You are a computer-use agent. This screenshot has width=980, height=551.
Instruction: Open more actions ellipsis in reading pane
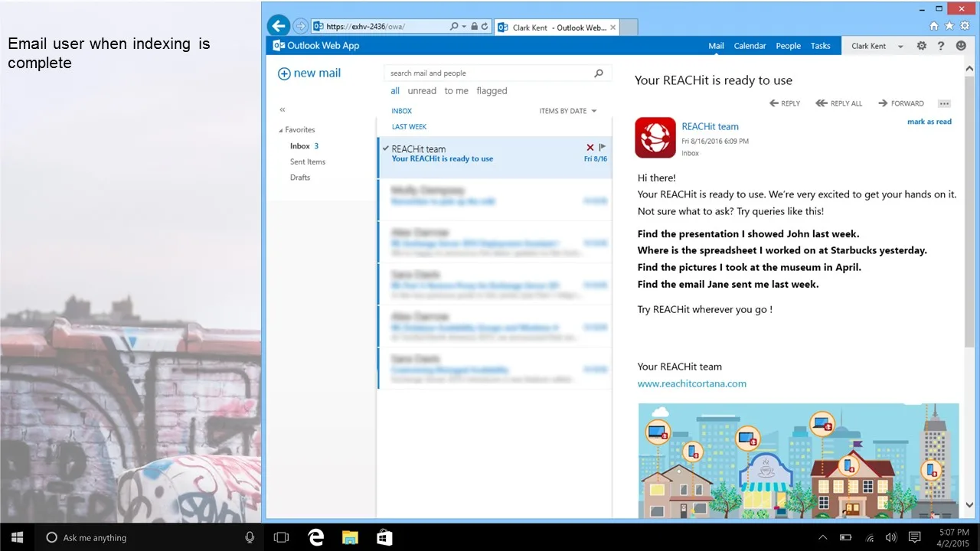click(944, 103)
